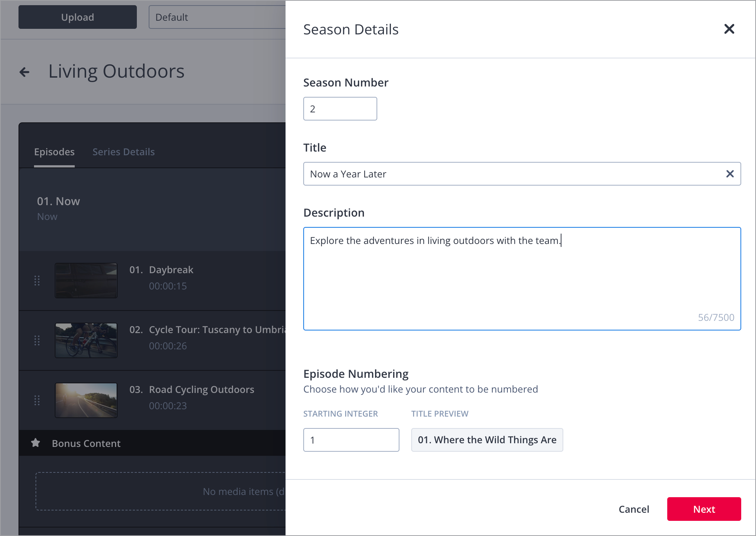
Task: Open the Daybreak episode thumbnail
Action: click(86, 281)
